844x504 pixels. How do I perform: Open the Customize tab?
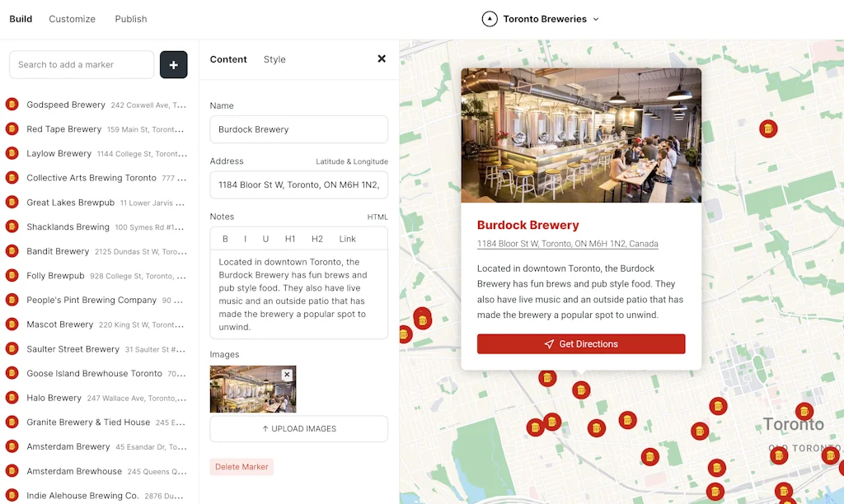coord(73,19)
